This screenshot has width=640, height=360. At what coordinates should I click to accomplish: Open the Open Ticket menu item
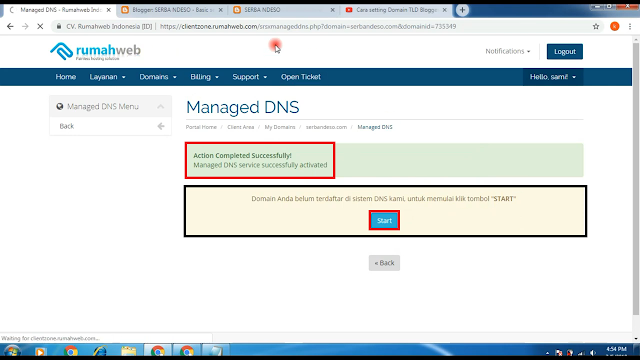(x=300, y=77)
